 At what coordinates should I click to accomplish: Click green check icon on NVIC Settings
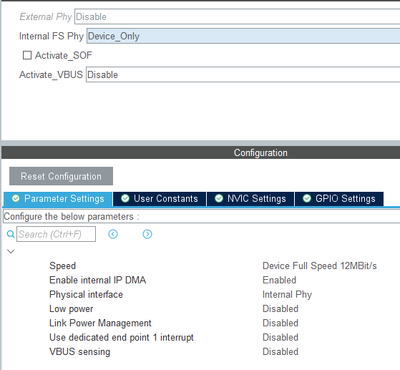click(219, 199)
